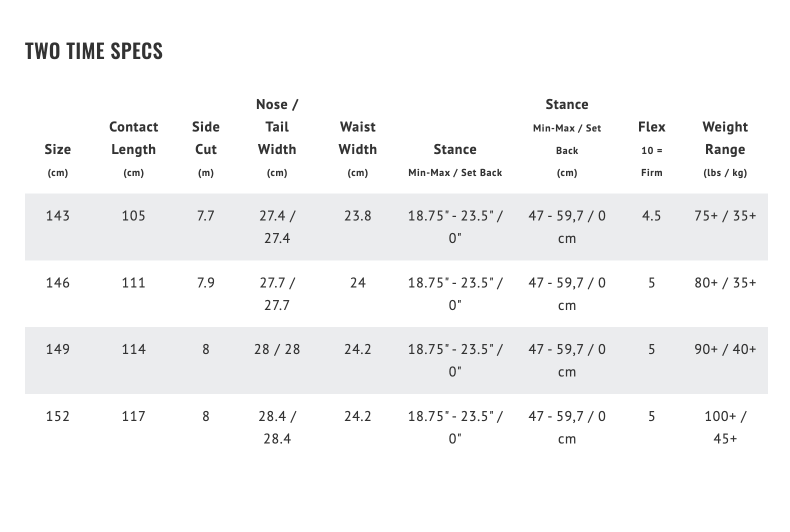The height and width of the screenshot is (532, 790).
Task: Click the 149 size cell
Action: pos(57,349)
